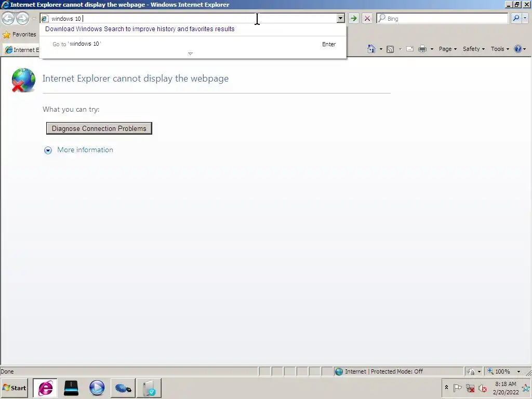Image resolution: width=532 pixels, height=399 pixels.
Task: Focus the Bing search box
Action: [443, 18]
